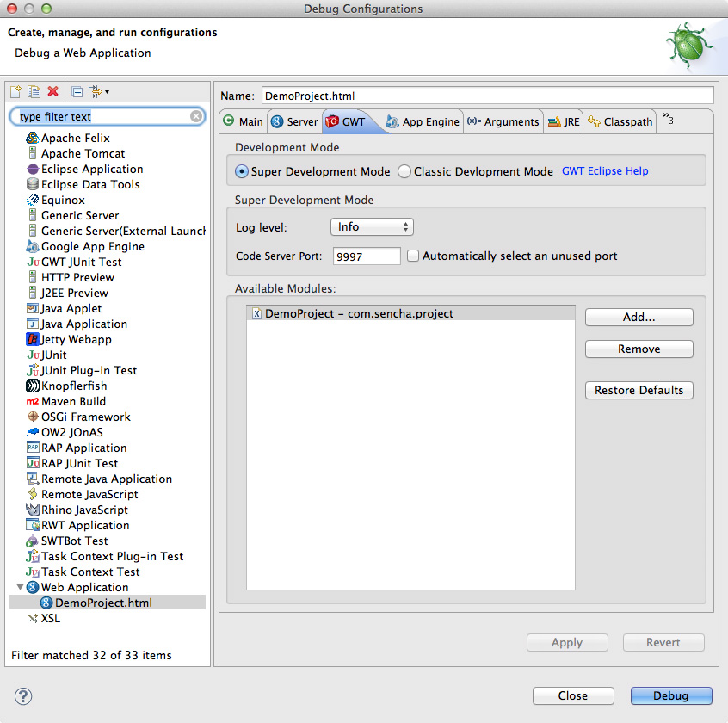Select Apache Felix icon in tree
Viewport: 728px width, 723px height.
32,138
